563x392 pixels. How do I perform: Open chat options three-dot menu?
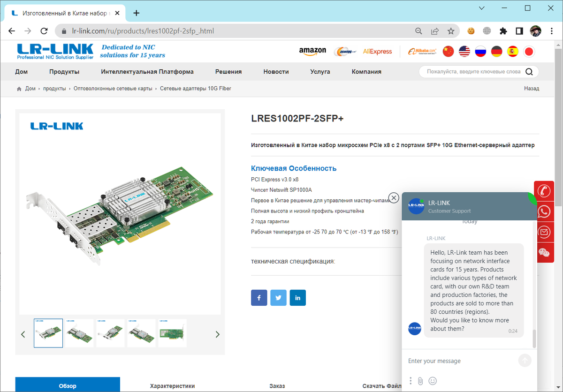tap(411, 381)
